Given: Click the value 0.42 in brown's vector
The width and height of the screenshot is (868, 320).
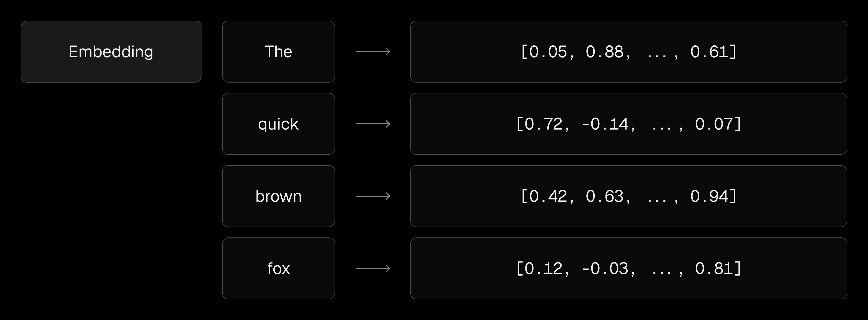Looking at the screenshot, I should (548, 196).
